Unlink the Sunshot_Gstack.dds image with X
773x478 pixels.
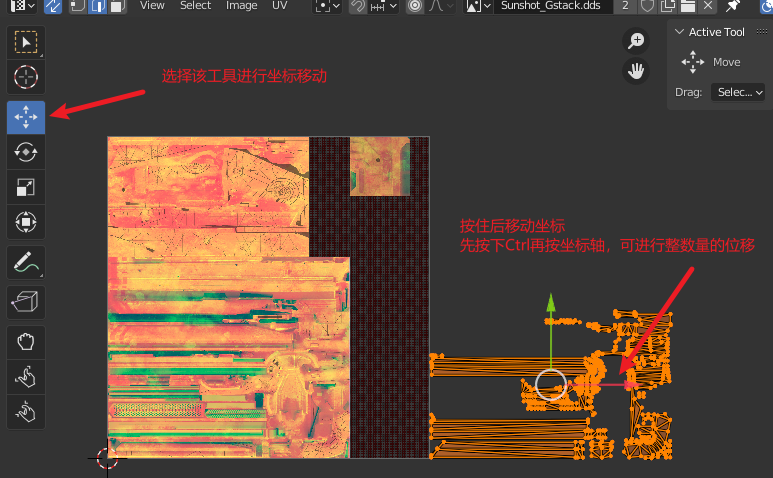tap(709, 6)
